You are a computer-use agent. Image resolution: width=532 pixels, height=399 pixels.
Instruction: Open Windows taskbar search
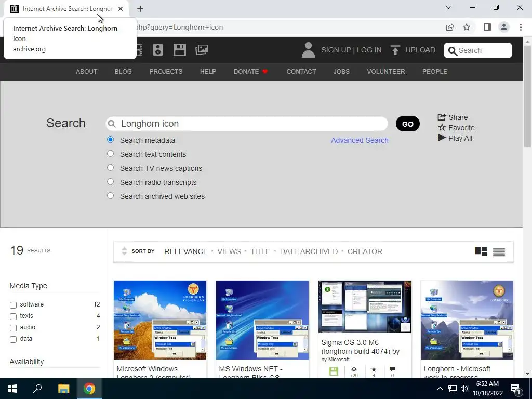coord(37,389)
